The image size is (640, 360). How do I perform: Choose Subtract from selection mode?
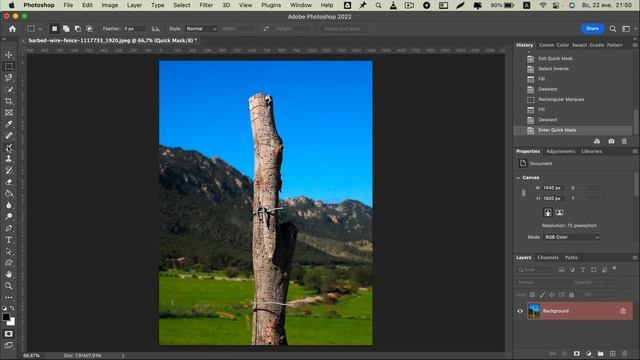pos(78,29)
